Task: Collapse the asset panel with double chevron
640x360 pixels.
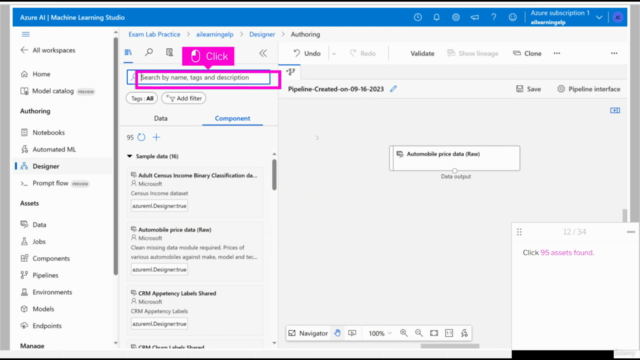Action: click(263, 53)
